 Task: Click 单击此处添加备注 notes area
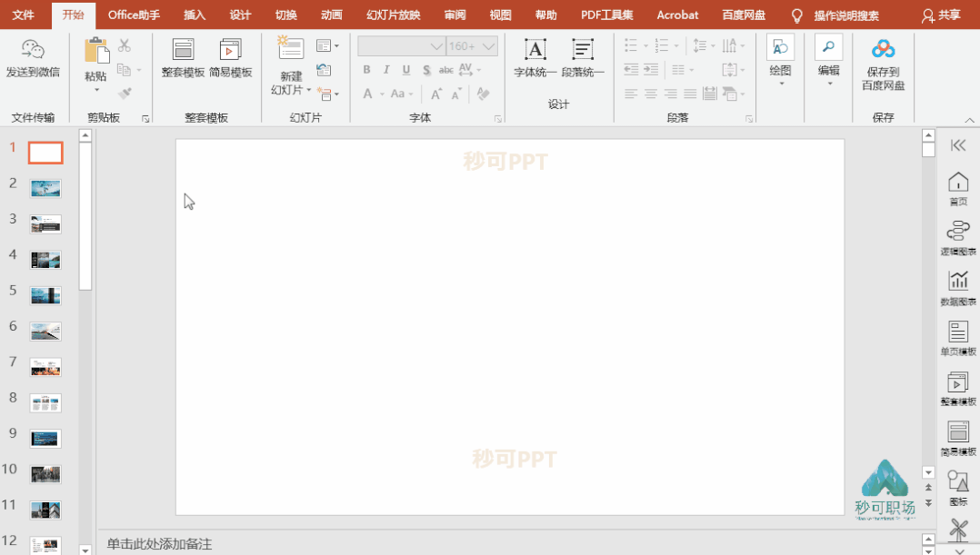159,544
